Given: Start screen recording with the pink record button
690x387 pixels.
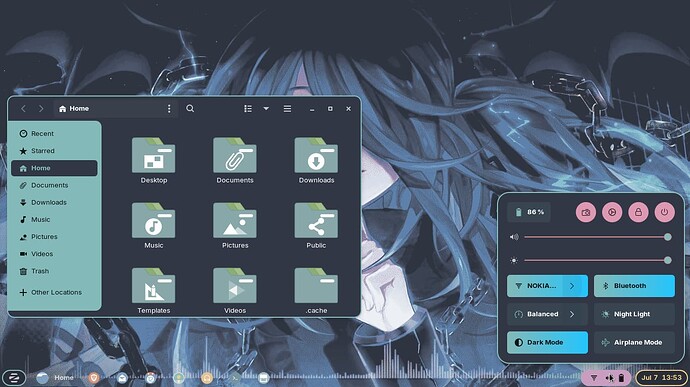Looking at the screenshot, I should [612, 212].
